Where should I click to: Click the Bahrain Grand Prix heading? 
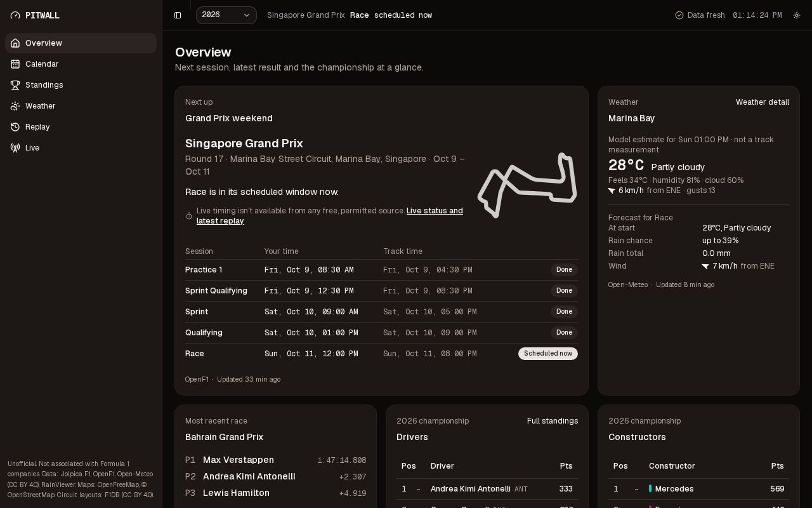(x=224, y=437)
